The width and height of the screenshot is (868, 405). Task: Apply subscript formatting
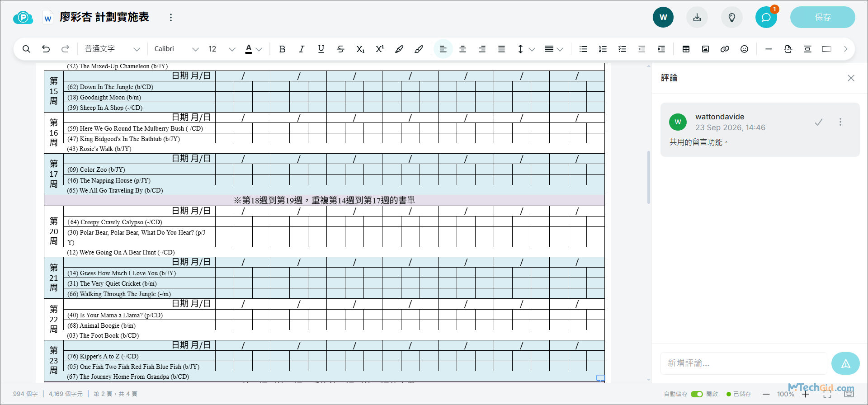(360, 49)
